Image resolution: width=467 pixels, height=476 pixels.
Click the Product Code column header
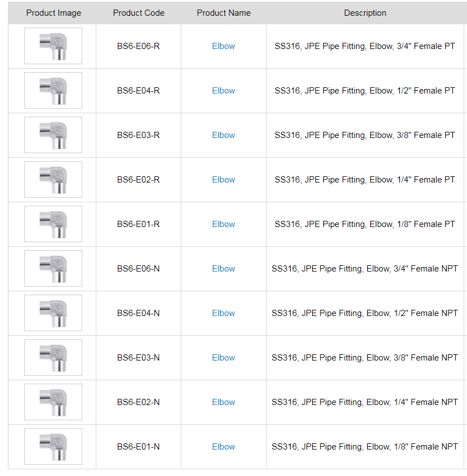(x=139, y=13)
